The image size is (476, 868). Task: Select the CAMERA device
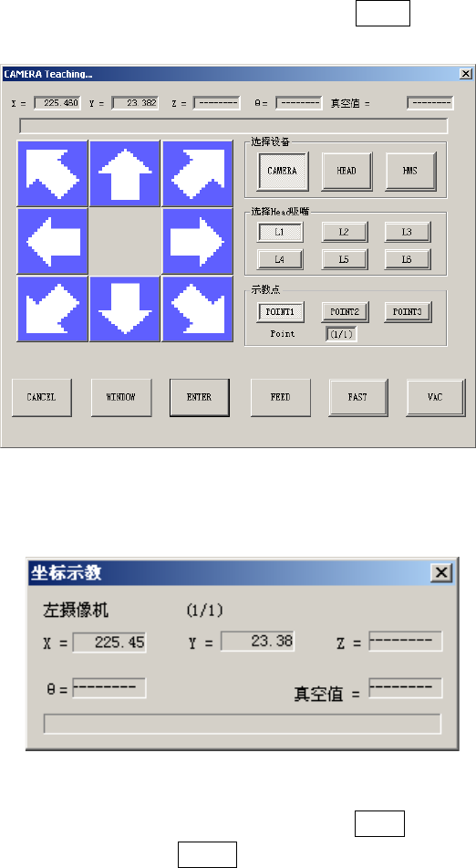point(283,171)
